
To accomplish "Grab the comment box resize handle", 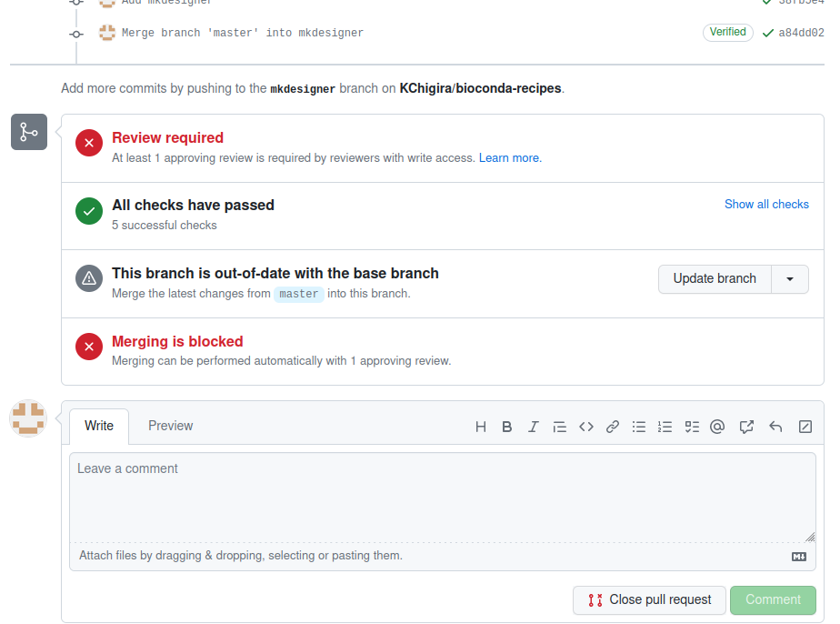I will (810, 537).
